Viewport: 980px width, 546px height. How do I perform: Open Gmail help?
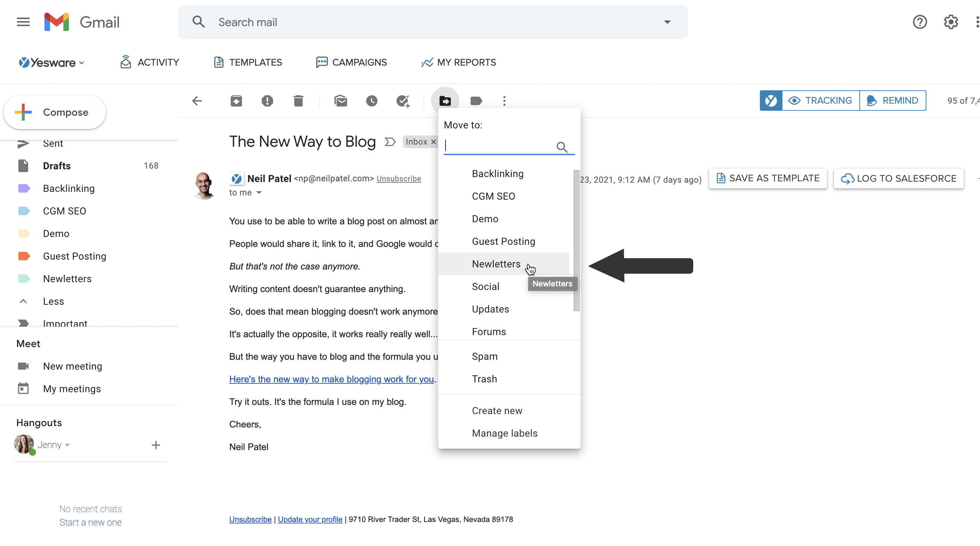pos(920,22)
